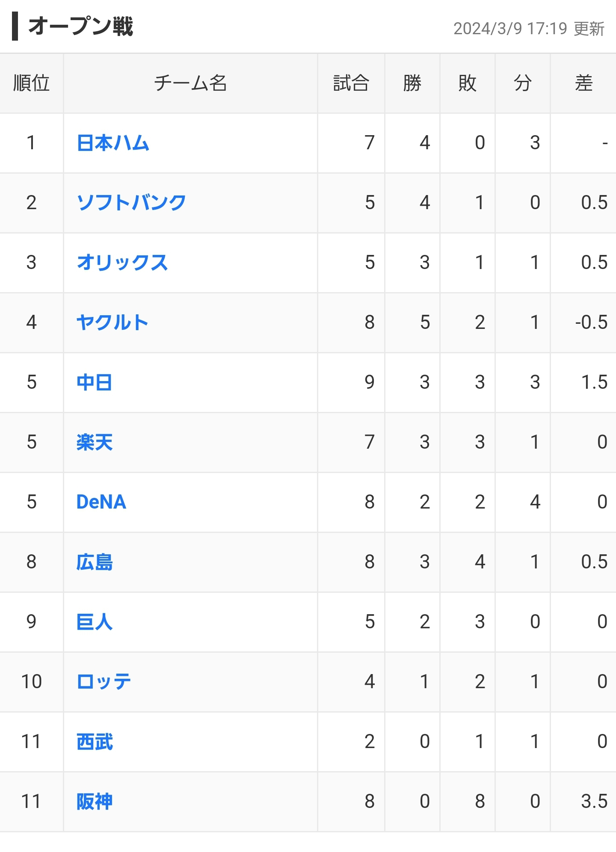Click the 中日 team link

coord(95,382)
